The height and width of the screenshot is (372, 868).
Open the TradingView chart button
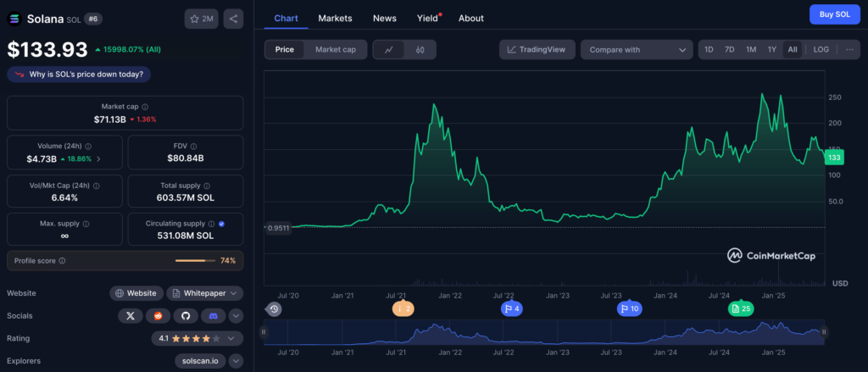click(537, 49)
